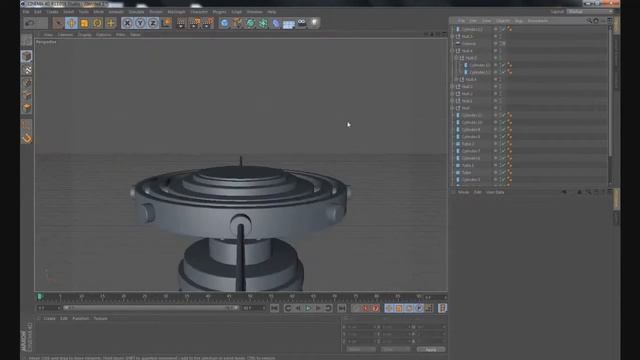Toggle rotation keyframe recording button
Screen dimensions: 640x360
click(x=409, y=308)
